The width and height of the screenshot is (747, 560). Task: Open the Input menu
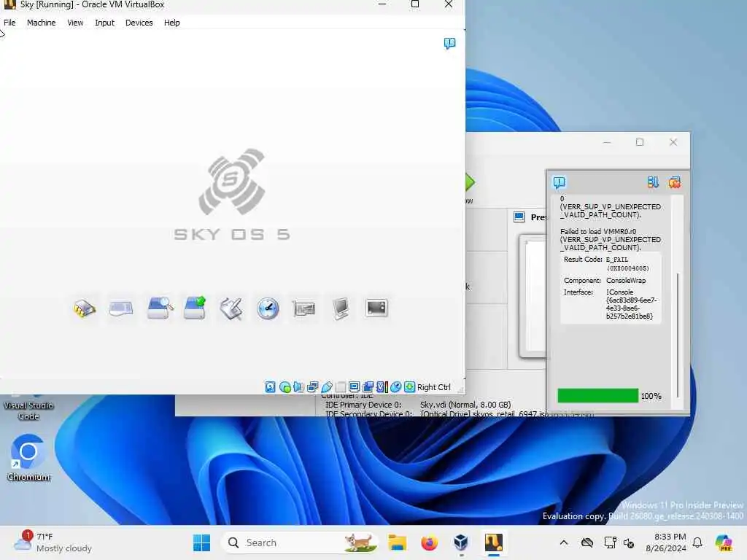pos(104,23)
